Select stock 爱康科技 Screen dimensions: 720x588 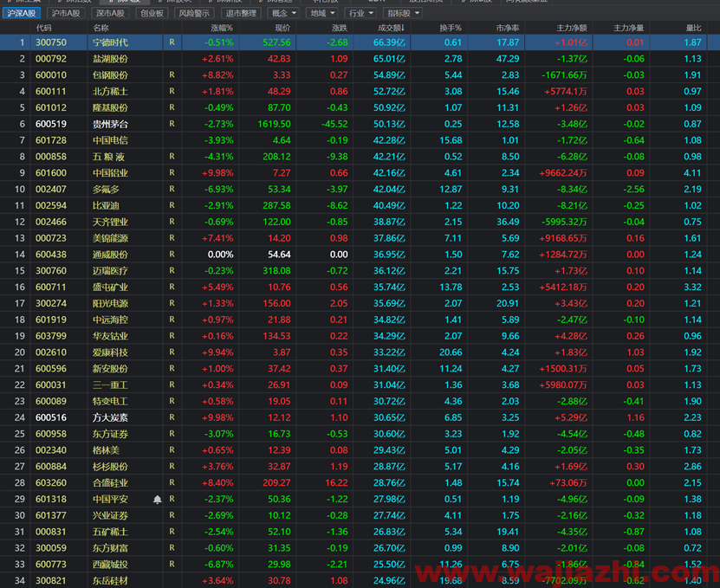point(110,352)
